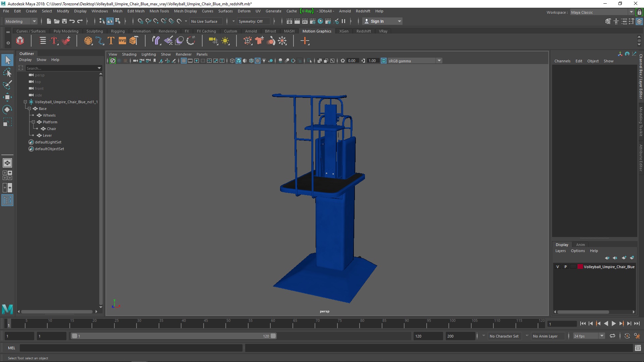Toggle visibility V for Volleyball_Umpire_Chair_Blue layer
This screenshot has height=362, width=644.
tap(558, 267)
